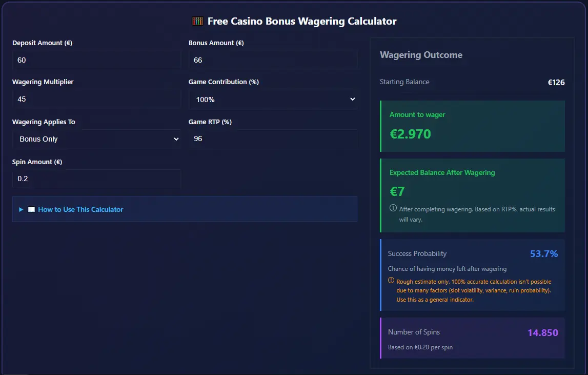Click the Amount to wager result card

pos(472,126)
